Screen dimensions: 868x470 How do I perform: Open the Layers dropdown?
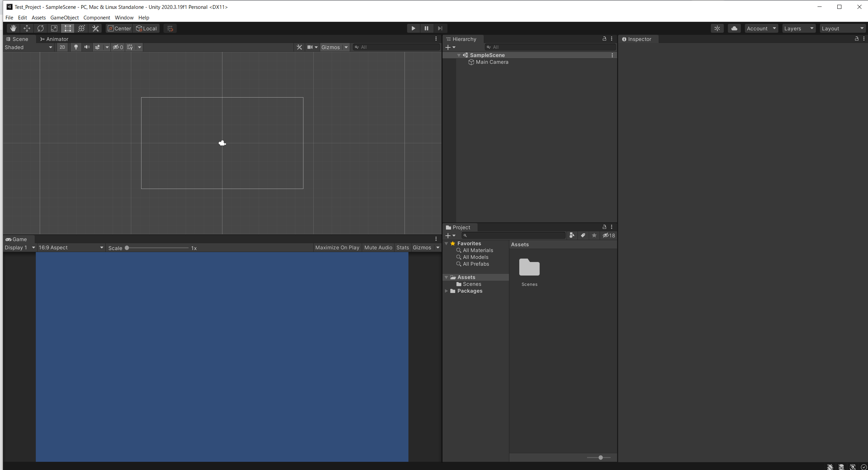(x=798, y=28)
